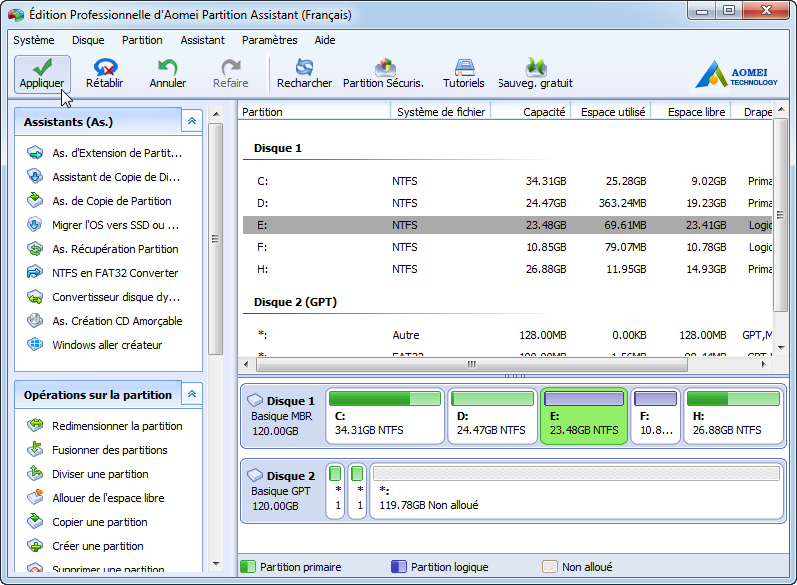Click the Rétablir toolbar icon
This screenshot has height=585, width=797.
(105, 67)
